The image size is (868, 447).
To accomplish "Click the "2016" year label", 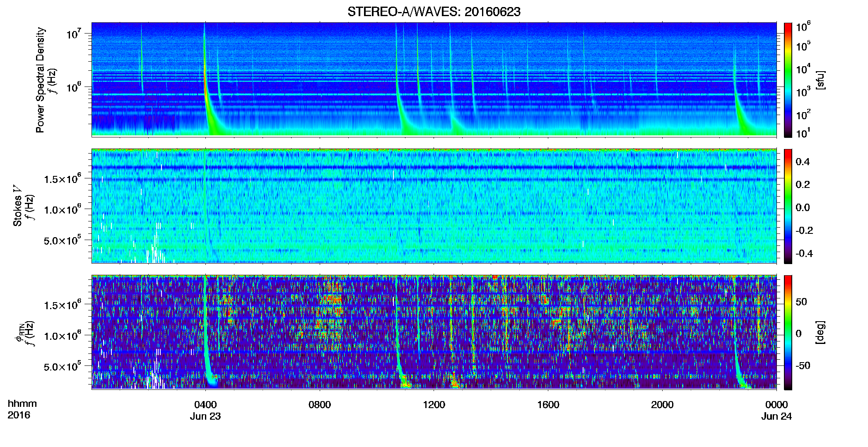I will (x=19, y=415).
